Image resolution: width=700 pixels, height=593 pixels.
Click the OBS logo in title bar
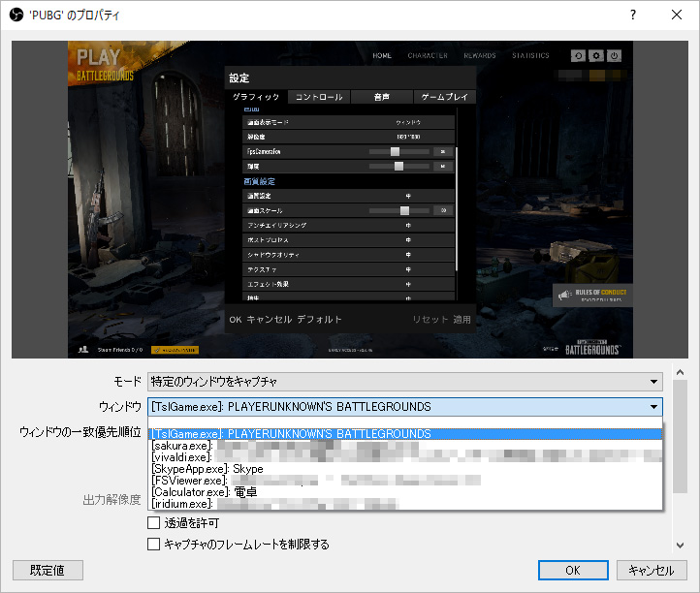tap(16, 15)
